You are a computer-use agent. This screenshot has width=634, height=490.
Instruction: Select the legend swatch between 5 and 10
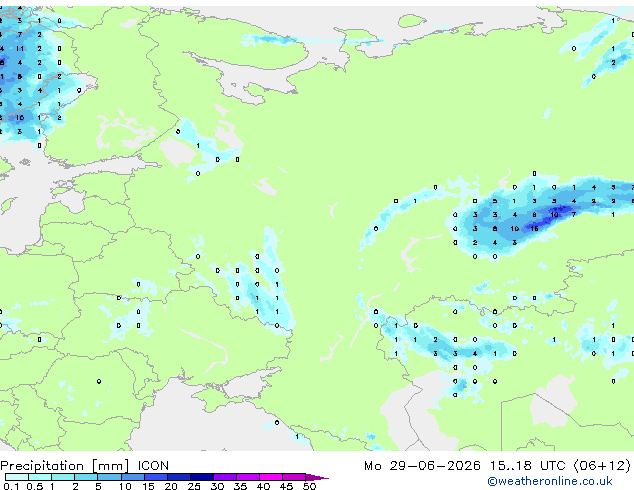109,477
